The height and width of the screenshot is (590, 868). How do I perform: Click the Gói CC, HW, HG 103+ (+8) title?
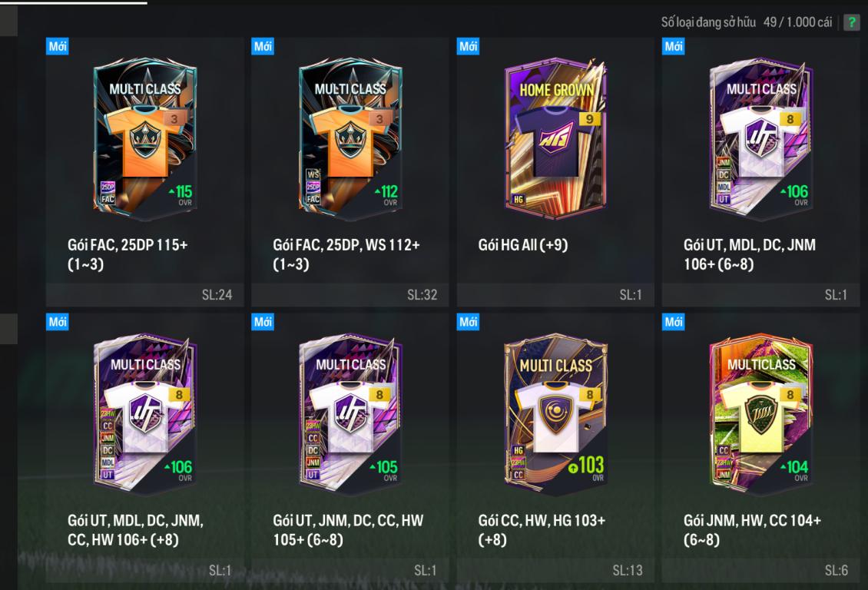tap(542, 529)
